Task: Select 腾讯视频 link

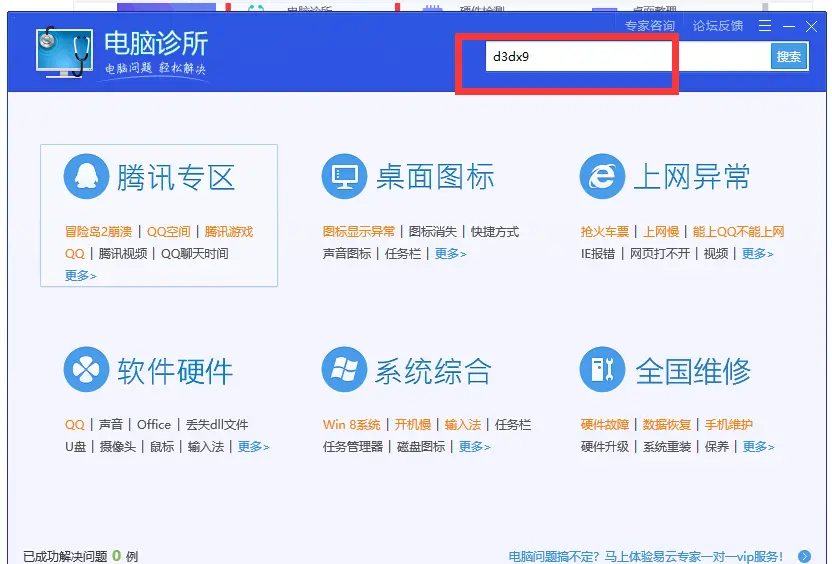Action: pos(123,254)
